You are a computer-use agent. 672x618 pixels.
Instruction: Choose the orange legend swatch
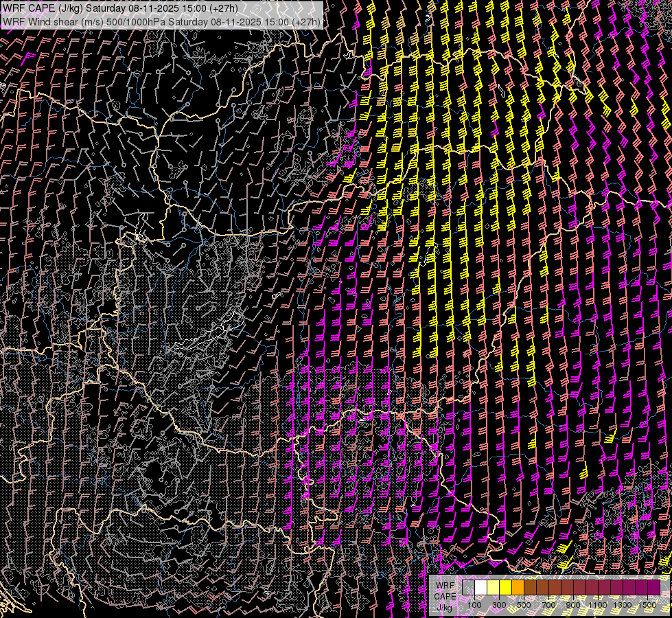pos(518,587)
